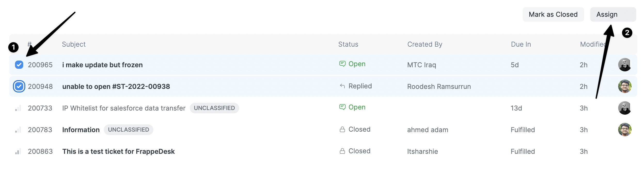Sort tickets by the Status column header
The image size is (644, 169).
coord(348,44)
